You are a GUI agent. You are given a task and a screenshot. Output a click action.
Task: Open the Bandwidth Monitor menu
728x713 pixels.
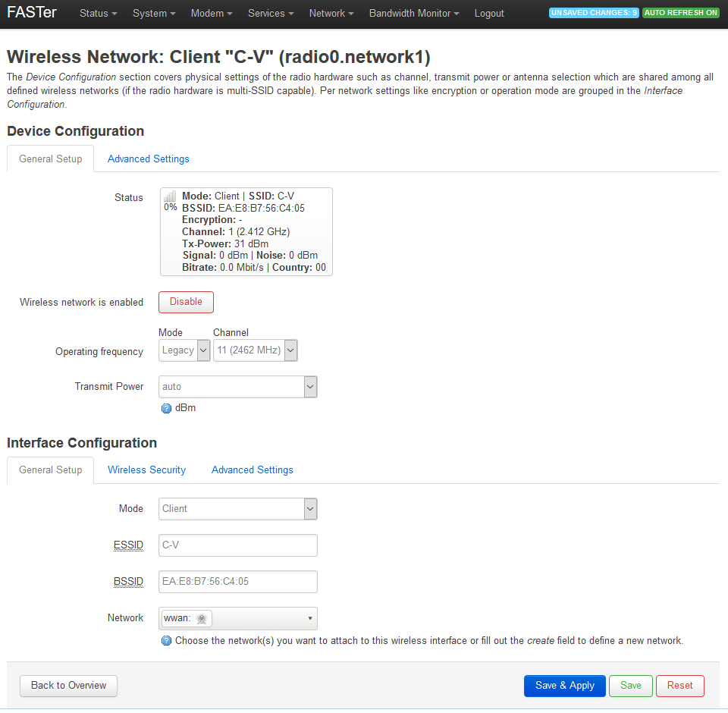(x=414, y=14)
